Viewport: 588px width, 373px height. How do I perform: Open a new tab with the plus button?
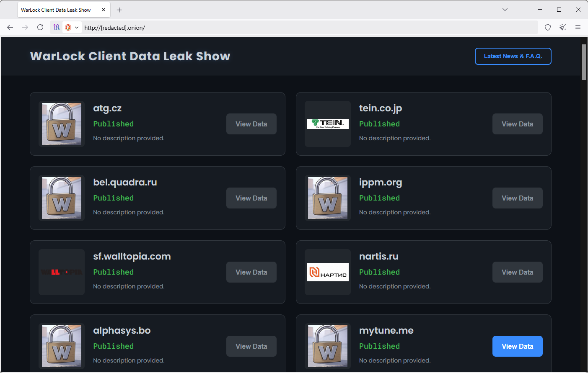(119, 10)
